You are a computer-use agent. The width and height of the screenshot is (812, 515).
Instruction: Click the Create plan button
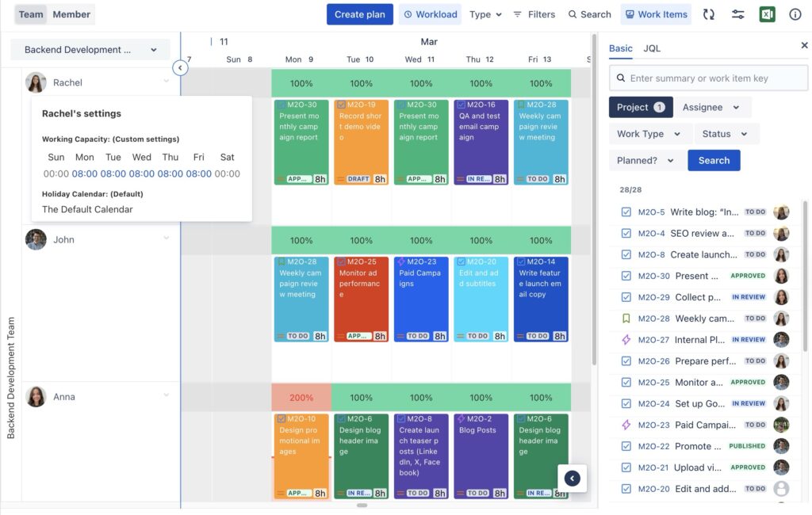click(360, 13)
